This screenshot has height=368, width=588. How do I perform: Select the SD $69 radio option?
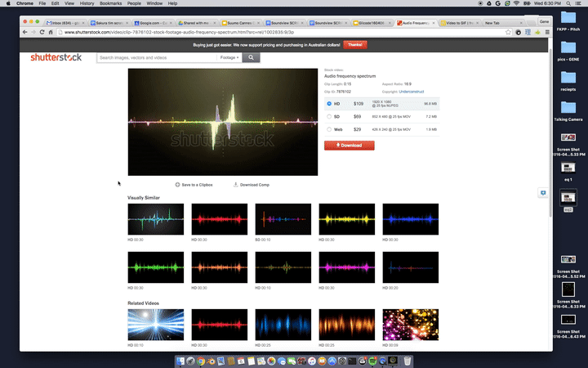pyautogui.click(x=329, y=117)
